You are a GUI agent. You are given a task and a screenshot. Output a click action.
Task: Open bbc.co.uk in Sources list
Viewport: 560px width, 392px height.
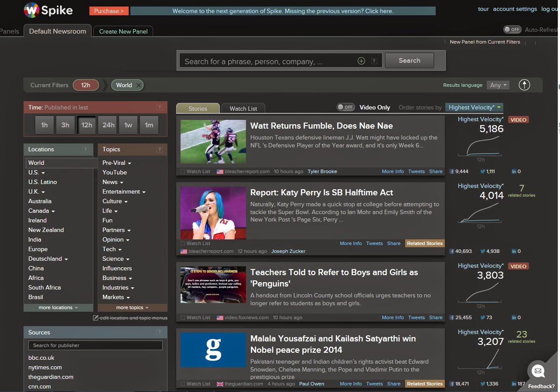[41, 358]
